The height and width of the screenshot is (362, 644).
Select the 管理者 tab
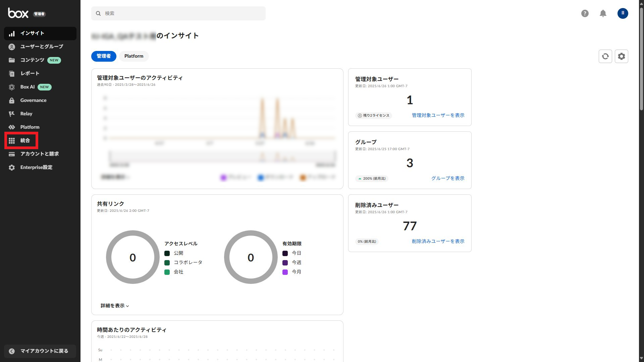(x=104, y=56)
